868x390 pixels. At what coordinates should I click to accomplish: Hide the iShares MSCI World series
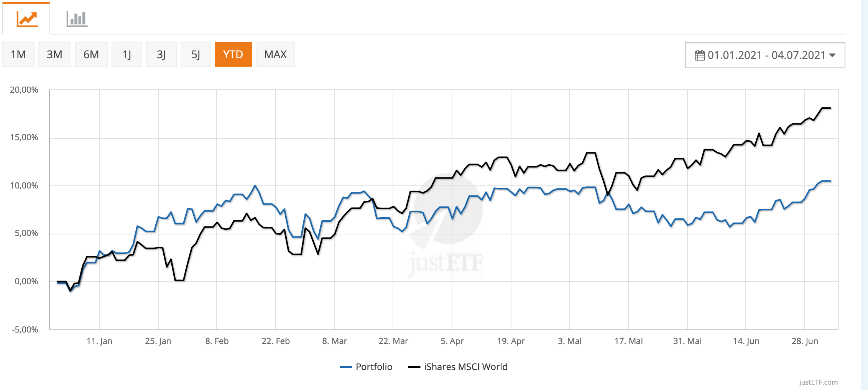465,367
